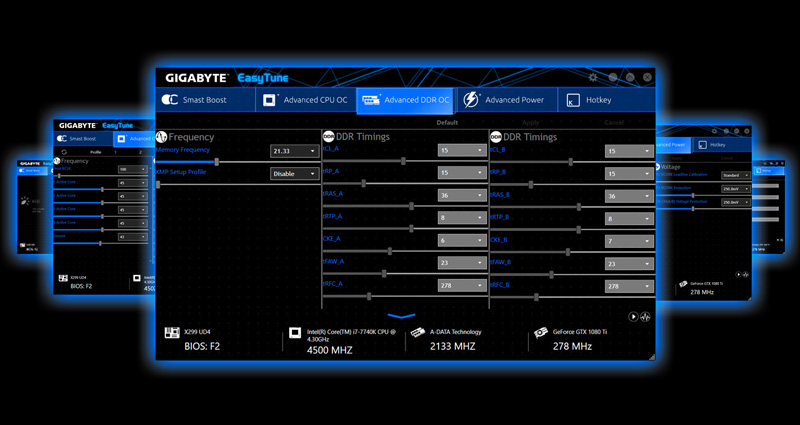The image size is (800, 425).
Task: Click the '4500 MHZ' CPU clock readout
Action: [330, 350]
